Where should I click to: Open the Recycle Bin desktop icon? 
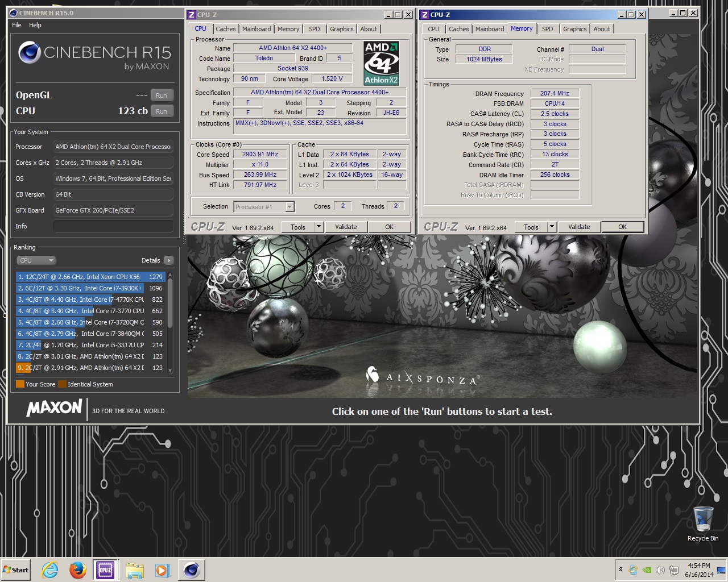pos(703,523)
